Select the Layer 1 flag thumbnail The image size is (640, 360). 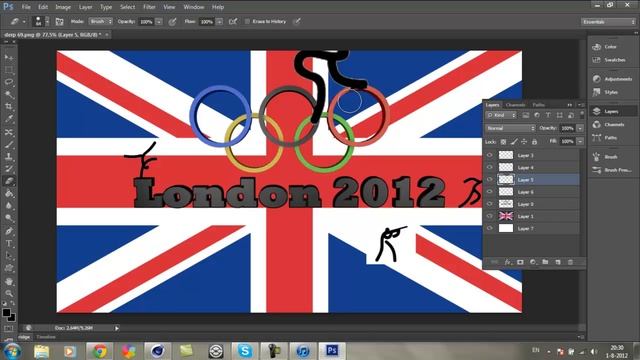coord(506,216)
